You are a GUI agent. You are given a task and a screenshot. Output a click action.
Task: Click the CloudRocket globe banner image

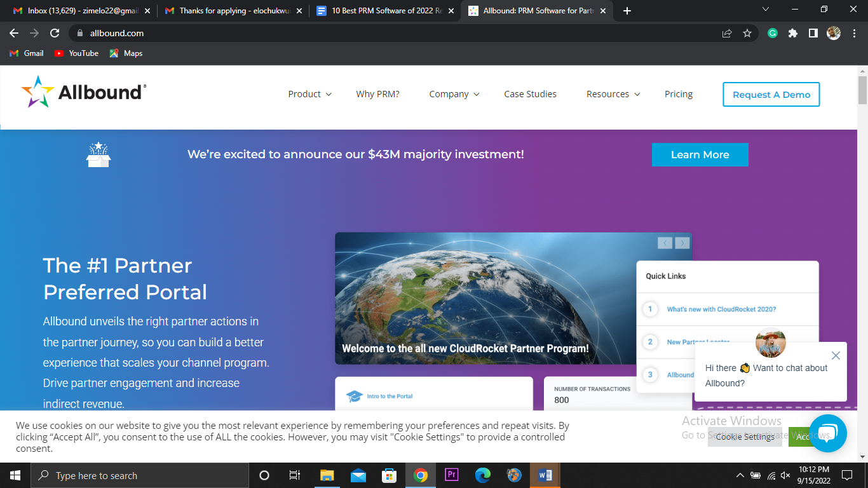[x=513, y=298]
